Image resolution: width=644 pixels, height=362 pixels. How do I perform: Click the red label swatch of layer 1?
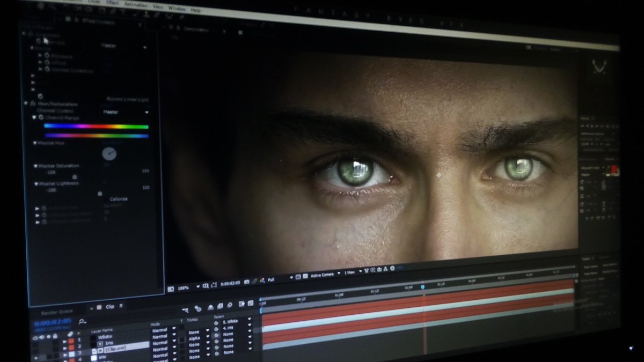(71, 341)
